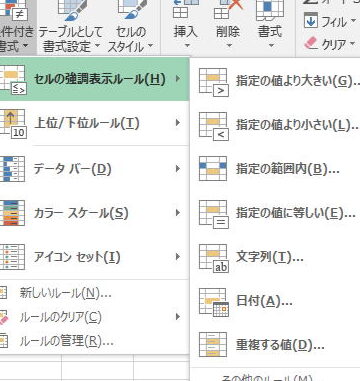Select 指定の範囲内(B)... rule

tap(276, 169)
